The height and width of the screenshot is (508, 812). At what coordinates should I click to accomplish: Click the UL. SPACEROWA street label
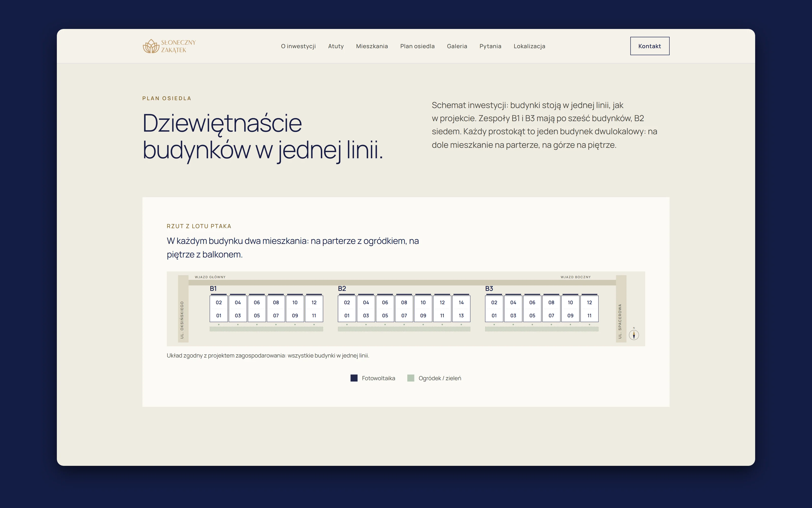coord(620,321)
